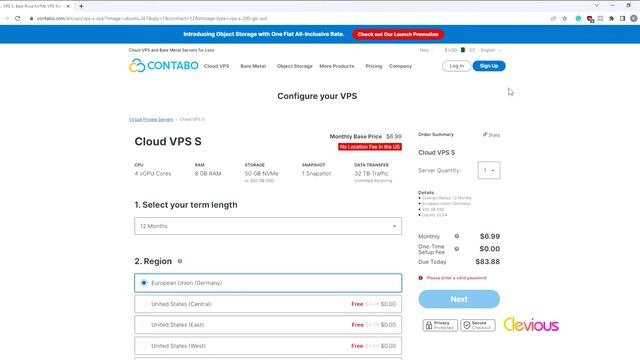Screen dimensions: 640x360
Task: Click Check out Our Launch Promotion button
Action: pyautogui.click(x=398, y=34)
